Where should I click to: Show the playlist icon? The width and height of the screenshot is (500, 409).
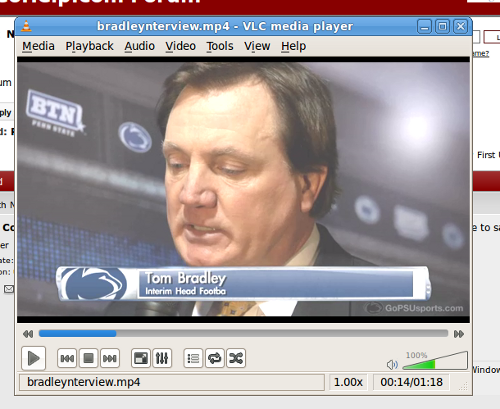[193, 358]
